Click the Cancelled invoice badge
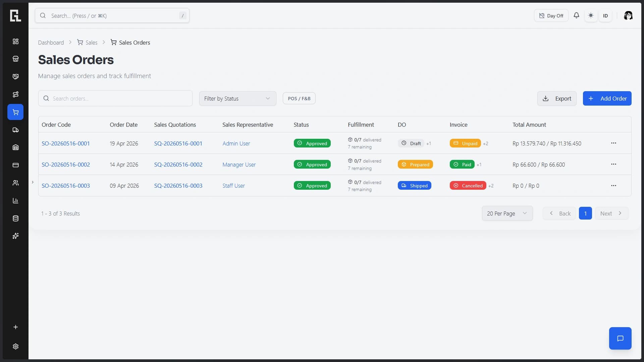The height and width of the screenshot is (362, 644). point(468,185)
